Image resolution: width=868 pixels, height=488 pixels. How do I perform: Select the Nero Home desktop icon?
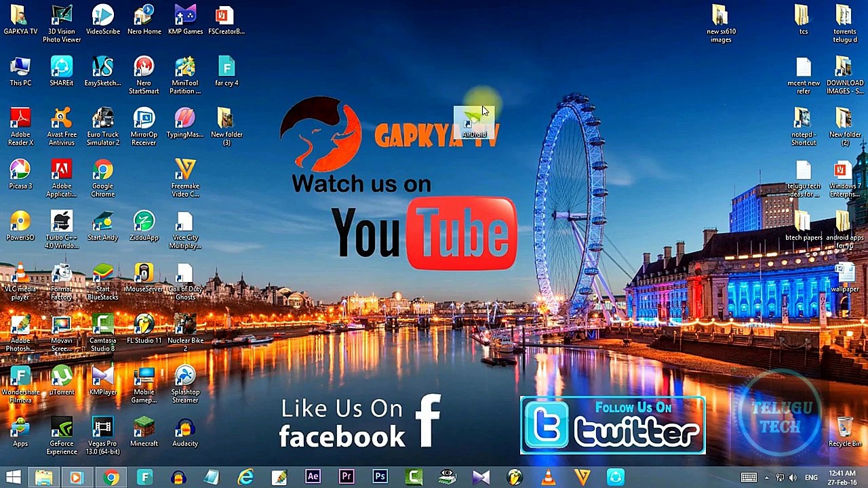click(144, 20)
